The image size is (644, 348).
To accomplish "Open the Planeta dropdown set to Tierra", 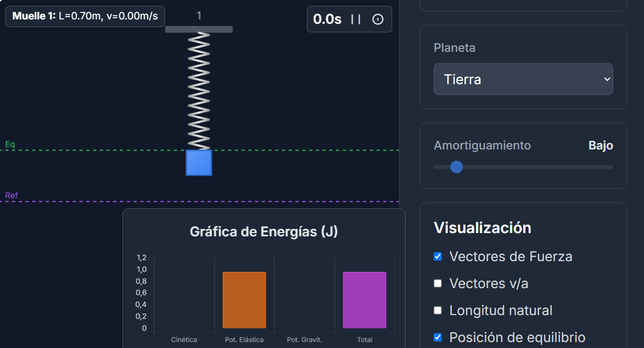I will pyautogui.click(x=523, y=79).
